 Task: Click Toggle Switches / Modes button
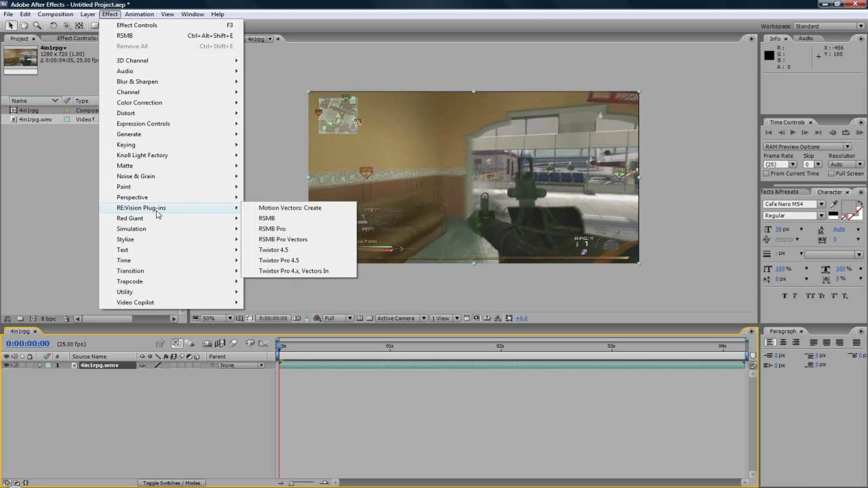click(172, 483)
